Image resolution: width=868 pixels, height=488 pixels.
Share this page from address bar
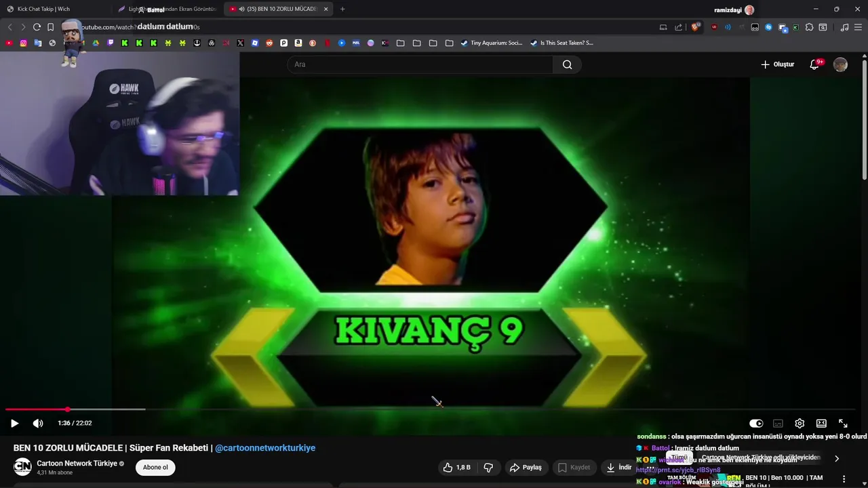pos(679,27)
